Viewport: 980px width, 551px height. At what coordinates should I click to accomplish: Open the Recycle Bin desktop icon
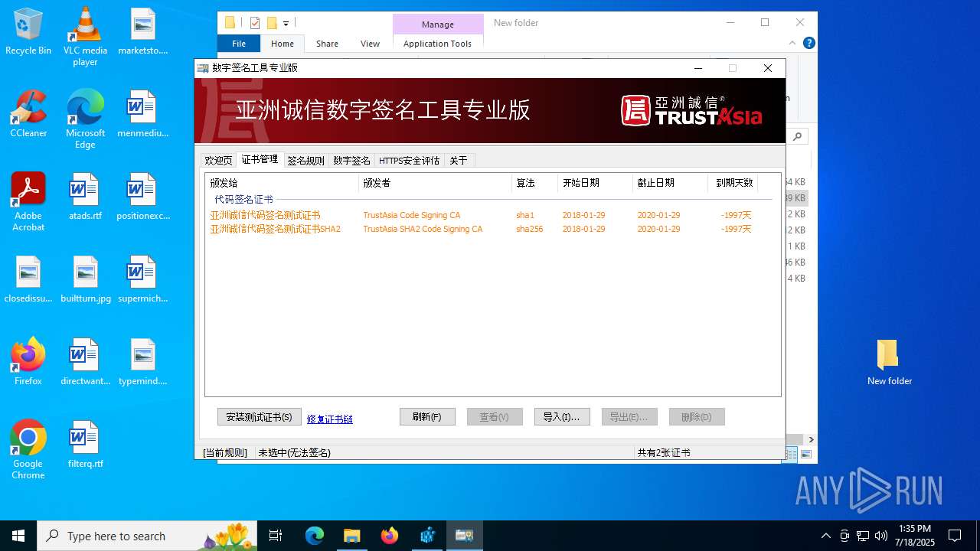[28, 31]
